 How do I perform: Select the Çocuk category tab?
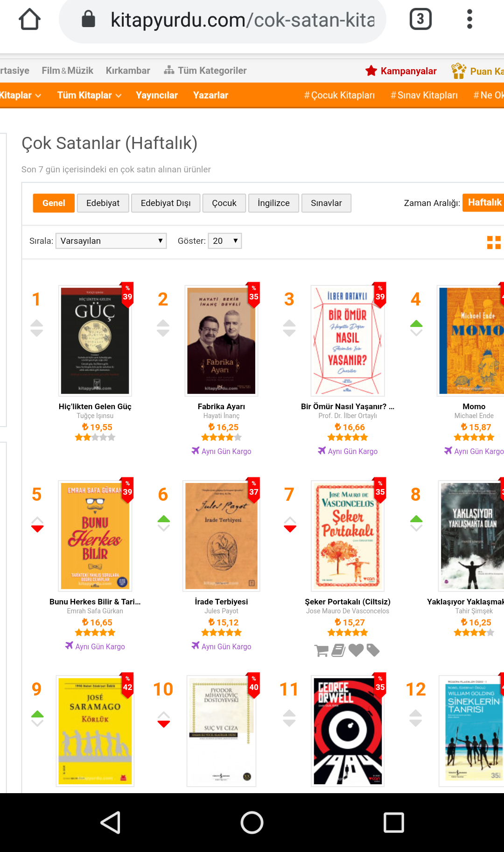point(224,203)
